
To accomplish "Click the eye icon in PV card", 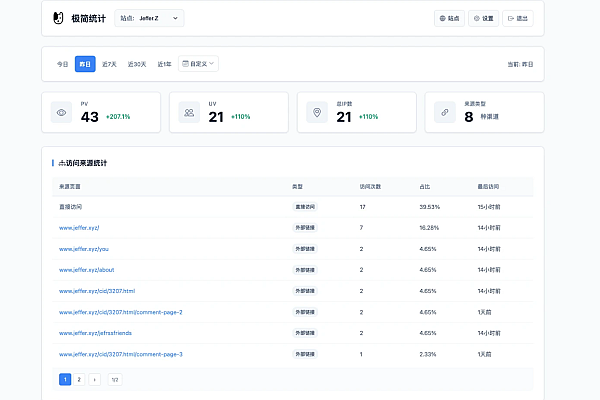I will click(61, 113).
